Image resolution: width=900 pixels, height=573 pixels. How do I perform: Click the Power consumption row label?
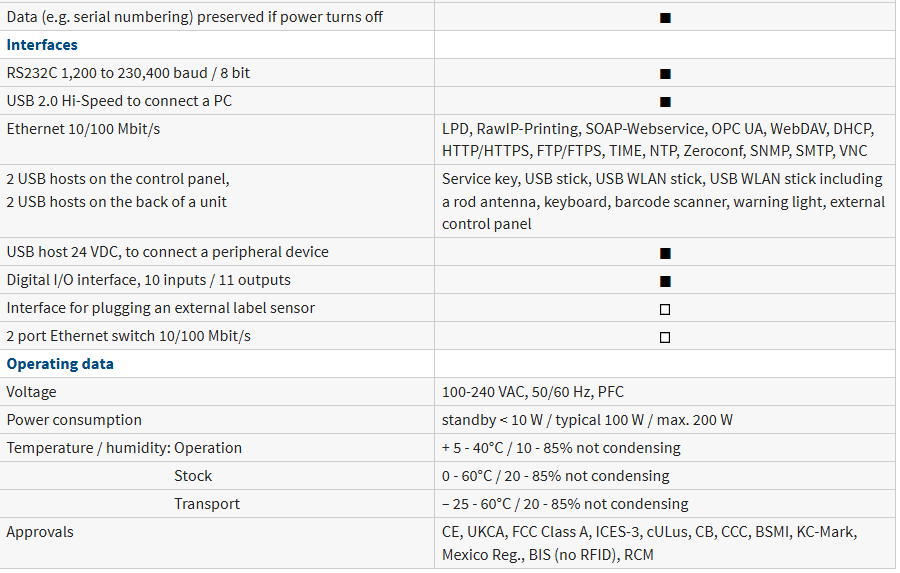pos(74,420)
